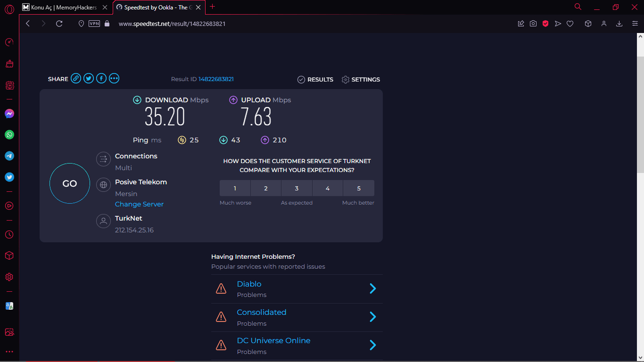The width and height of the screenshot is (644, 362).
Task: Take a snapshot with the camera icon
Action: [x=533, y=24]
